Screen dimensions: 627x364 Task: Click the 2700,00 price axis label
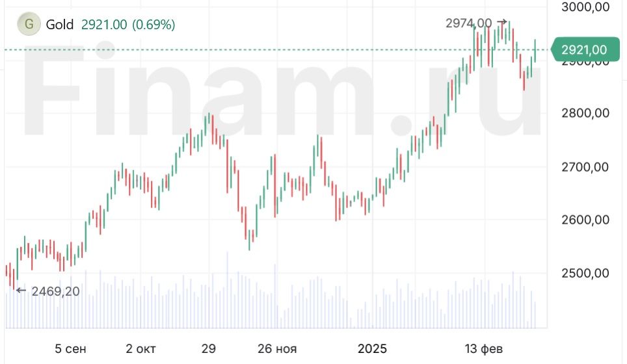click(x=584, y=166)
